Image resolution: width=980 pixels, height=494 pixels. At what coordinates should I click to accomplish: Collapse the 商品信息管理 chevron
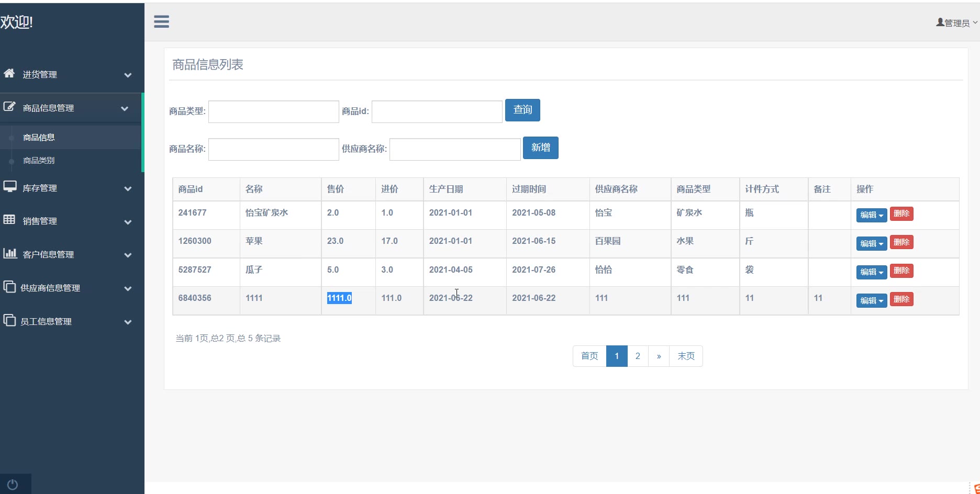(x=125, y=109)
